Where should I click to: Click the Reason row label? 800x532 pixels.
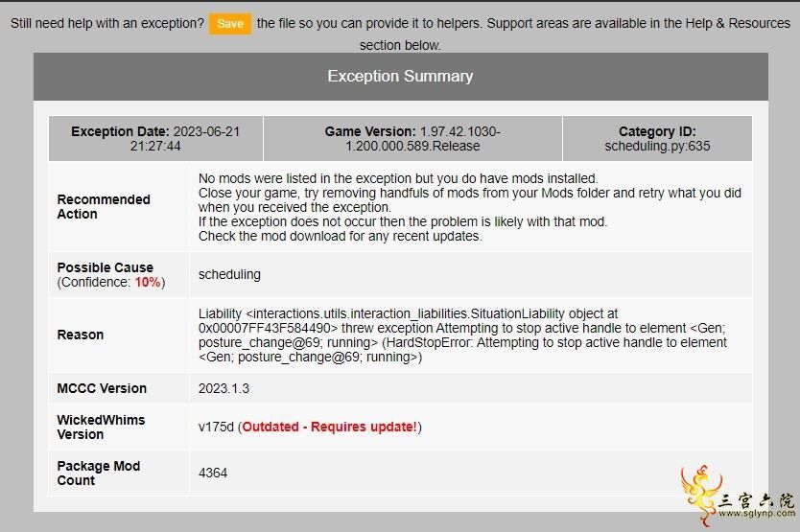tap(81, 335)
